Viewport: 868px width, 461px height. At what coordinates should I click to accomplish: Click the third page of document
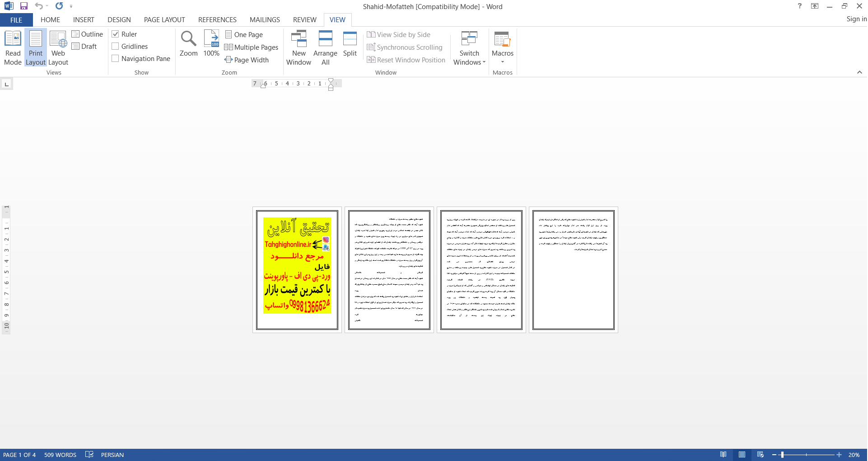coord(481,270)
